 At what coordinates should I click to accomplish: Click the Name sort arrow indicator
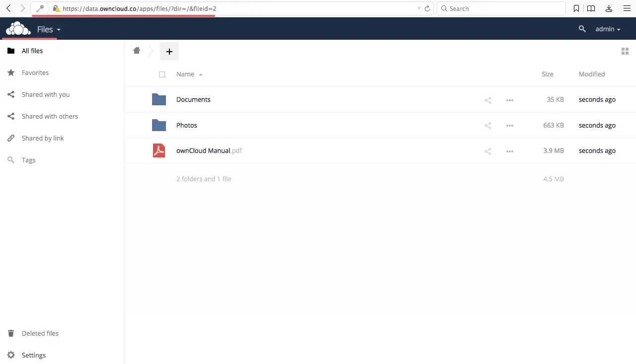201,74
